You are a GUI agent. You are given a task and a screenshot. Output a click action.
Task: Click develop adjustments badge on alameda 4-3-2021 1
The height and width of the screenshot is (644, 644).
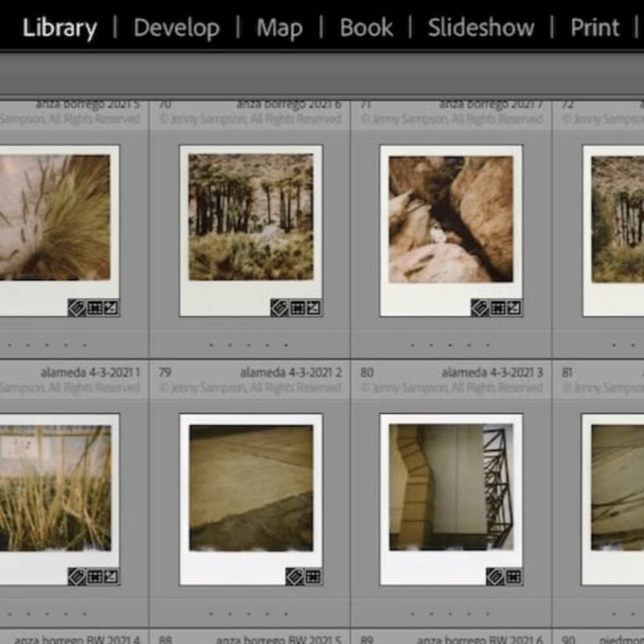[x=111, y=576]
